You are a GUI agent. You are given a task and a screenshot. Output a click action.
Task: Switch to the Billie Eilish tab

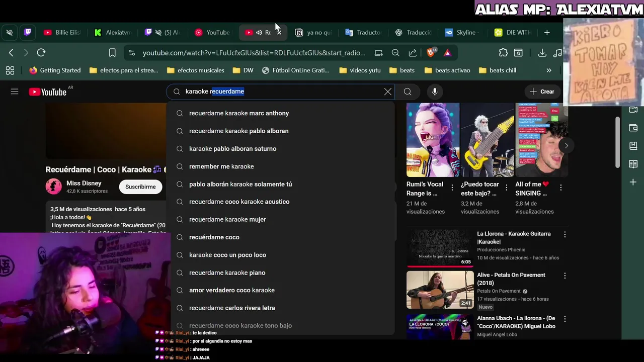[62, 32]
